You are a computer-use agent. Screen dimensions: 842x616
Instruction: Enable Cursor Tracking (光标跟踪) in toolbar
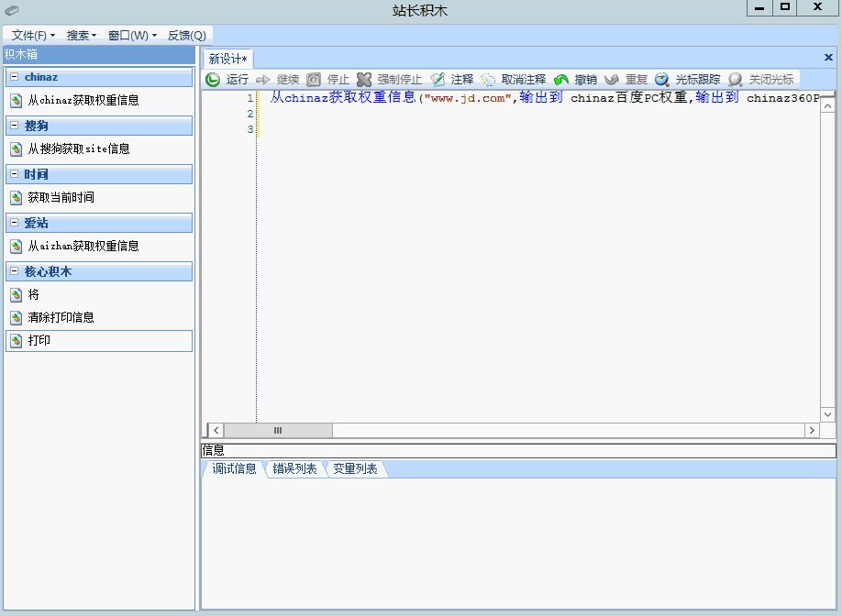[662, 80]
